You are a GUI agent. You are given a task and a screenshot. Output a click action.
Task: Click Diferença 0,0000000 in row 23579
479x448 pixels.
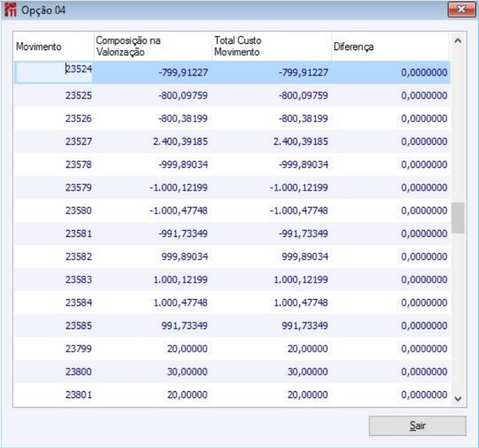tap(425, 187)
